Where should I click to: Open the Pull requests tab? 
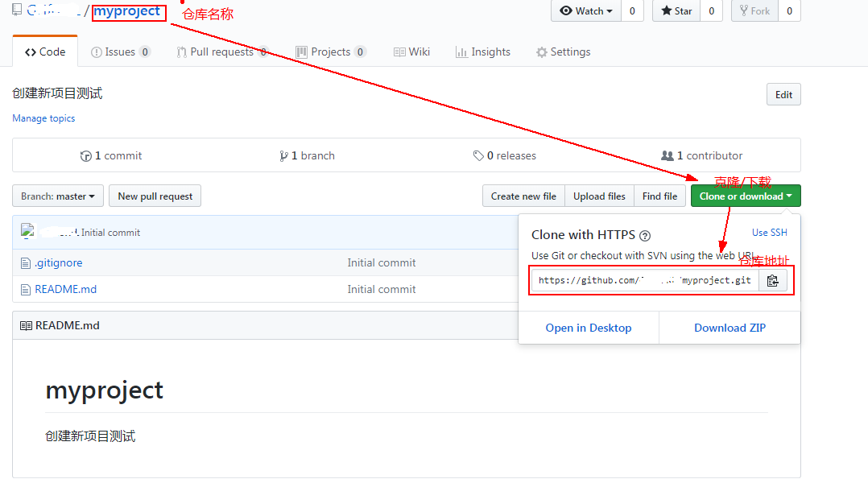(x=222, y=52)
